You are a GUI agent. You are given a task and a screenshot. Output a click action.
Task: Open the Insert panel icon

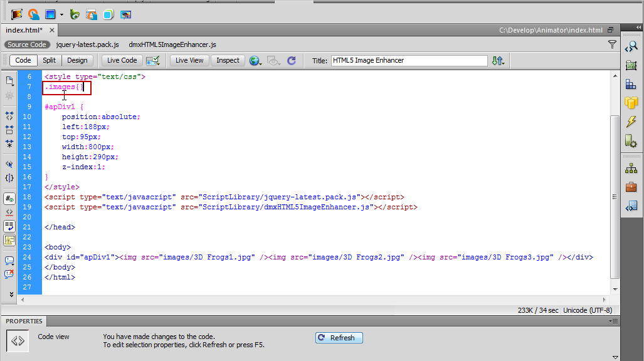click(631, 65)
